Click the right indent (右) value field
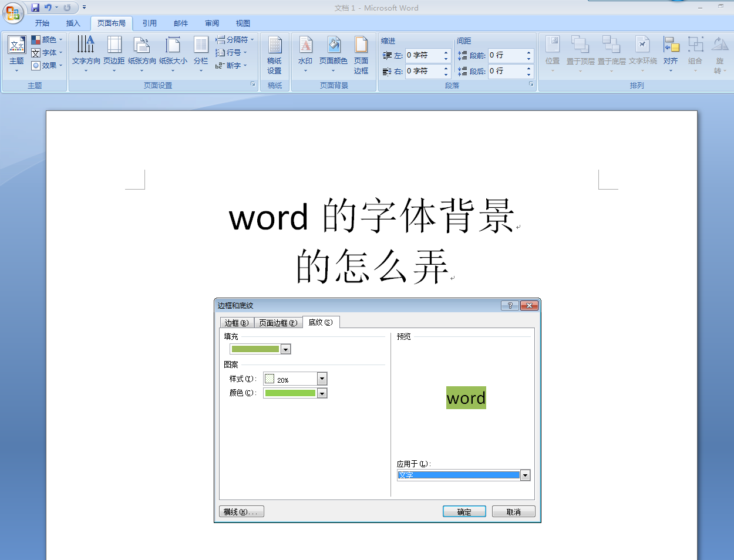Image resolution: width=734 pixels, height=560 pixels. (x=423, y=71)
